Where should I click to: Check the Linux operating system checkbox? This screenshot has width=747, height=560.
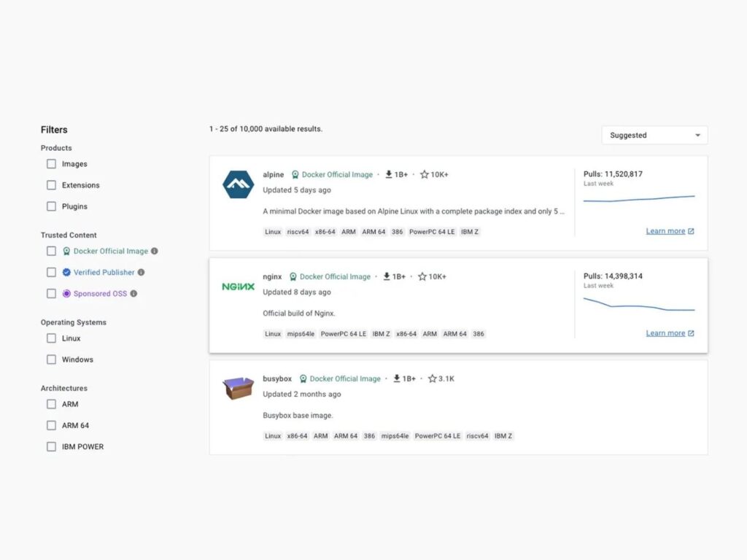pos(52,338)
